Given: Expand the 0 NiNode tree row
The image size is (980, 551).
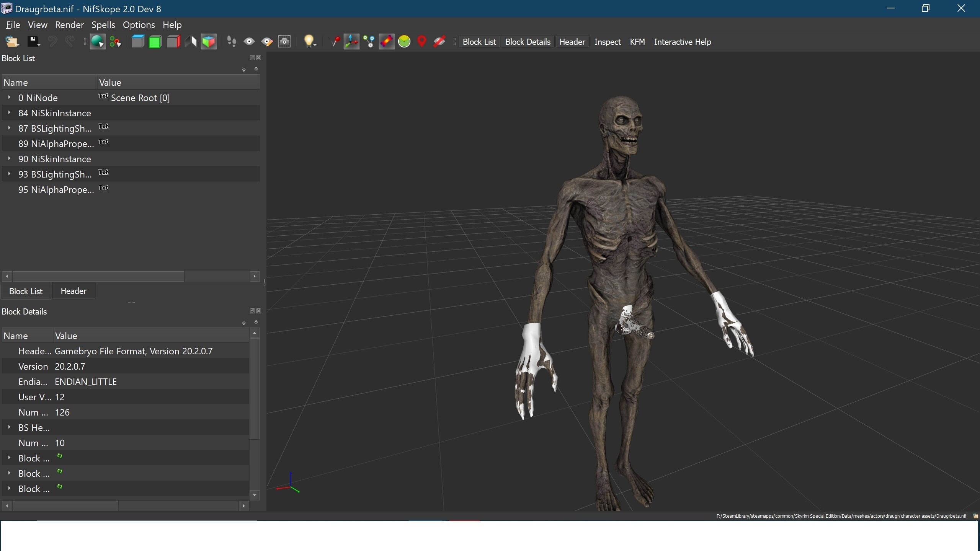Looking at the screenshot, I should [x=9, y=98].
